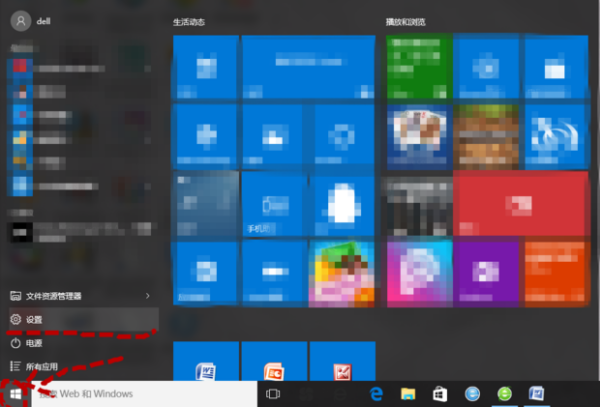Image resolution: width=600 pixels, height=407 pixels.
Task: Open the red Office tile in the bottom row
Action: click(x=342, y=361)
